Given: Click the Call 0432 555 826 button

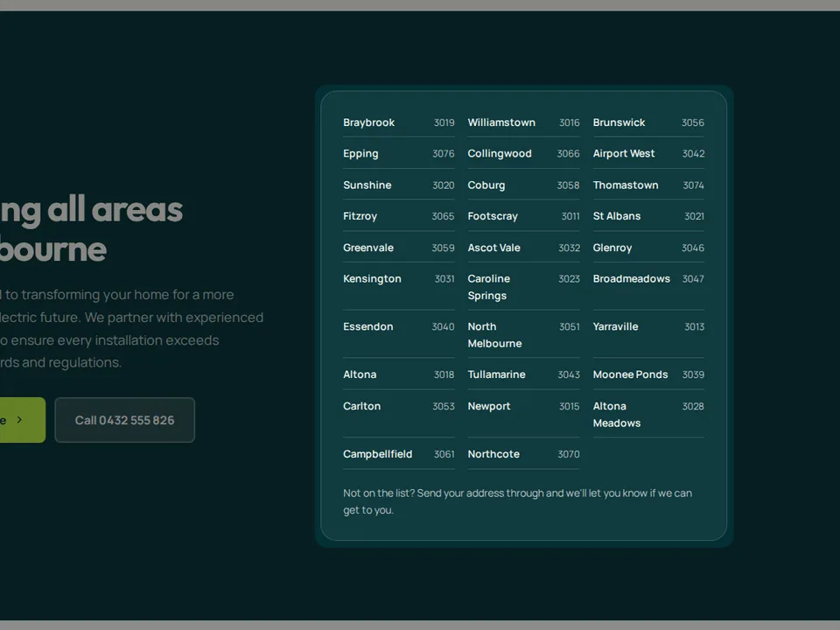Looking at the screenshot, I should point(125,420).
